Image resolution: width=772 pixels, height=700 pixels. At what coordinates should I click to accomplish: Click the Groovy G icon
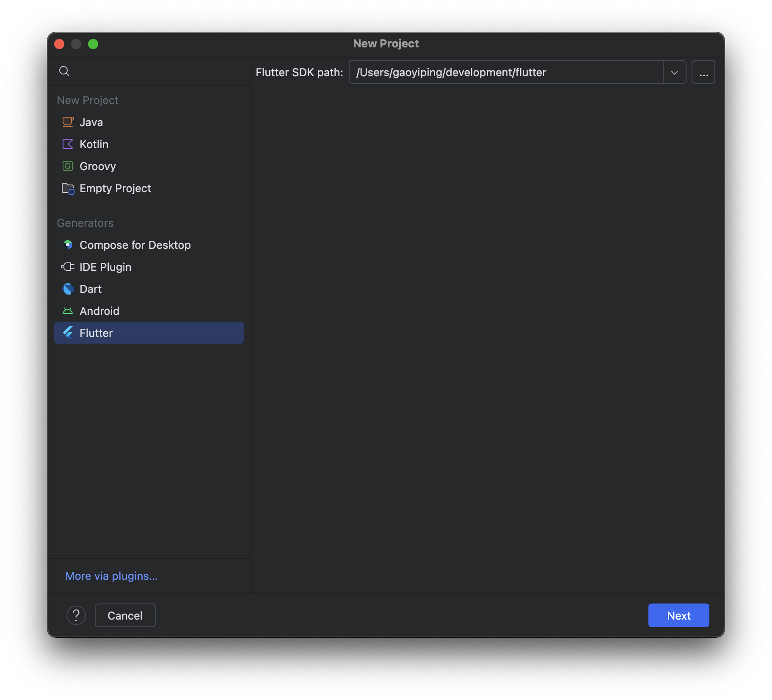click(x=68, y=166)
